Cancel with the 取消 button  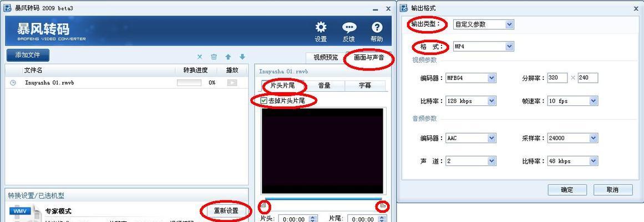tap(612, 189)
